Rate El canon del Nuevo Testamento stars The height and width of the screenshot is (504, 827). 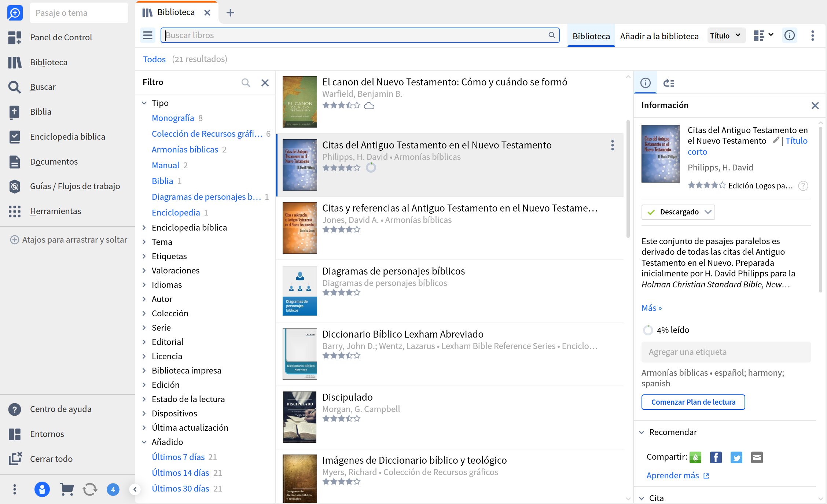coord(341,106)
